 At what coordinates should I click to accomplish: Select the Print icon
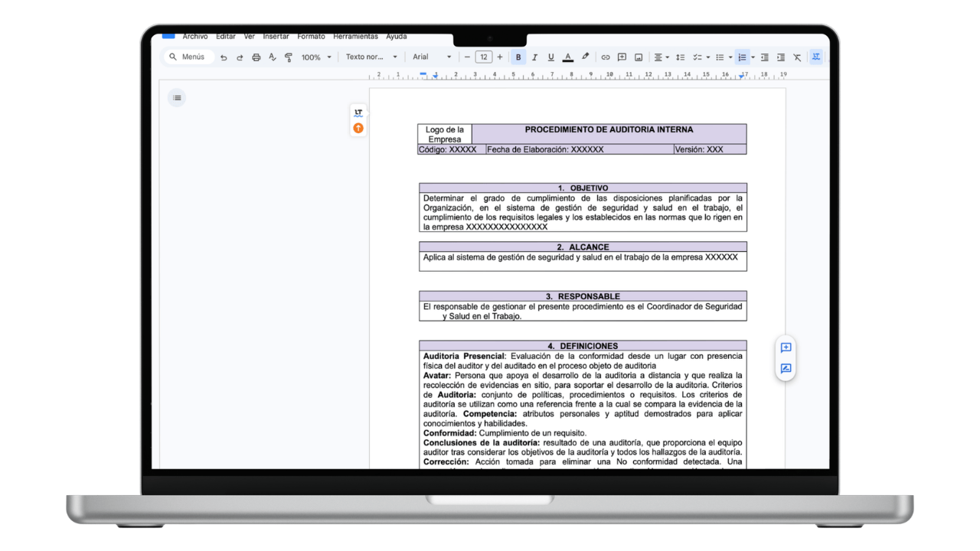pyautogui.click(x=256, y=57)
